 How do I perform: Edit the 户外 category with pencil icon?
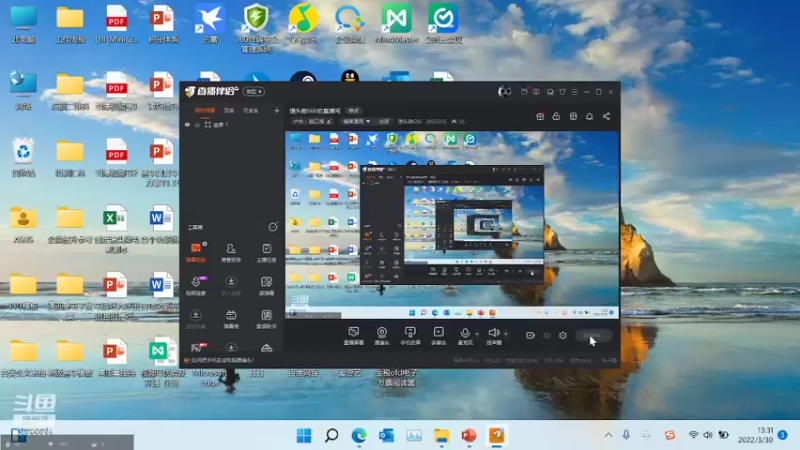[x=330, y=121]
